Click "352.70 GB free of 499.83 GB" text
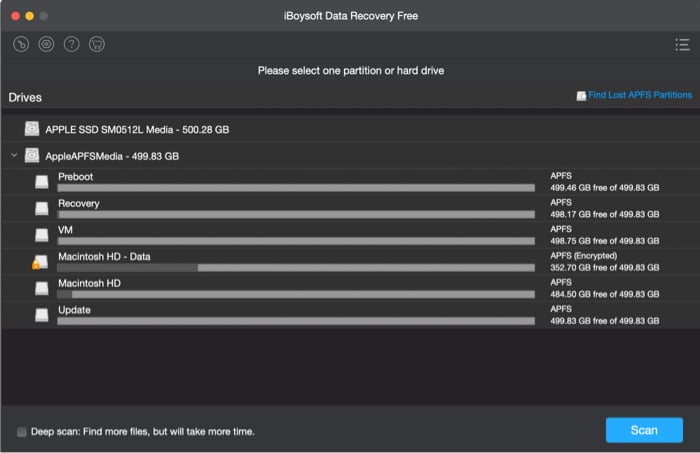The height and width of the screenshot is (453, 700). [x=604, y=268]
